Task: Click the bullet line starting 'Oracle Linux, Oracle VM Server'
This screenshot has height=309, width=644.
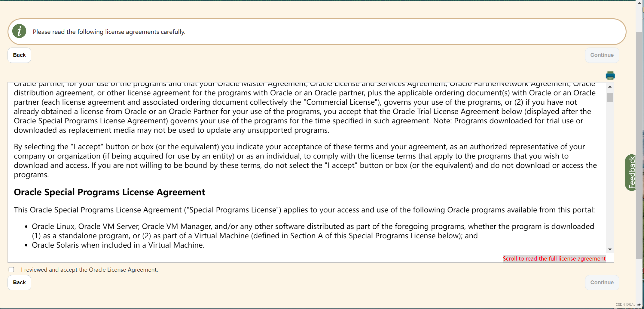Action: [313, 231]
